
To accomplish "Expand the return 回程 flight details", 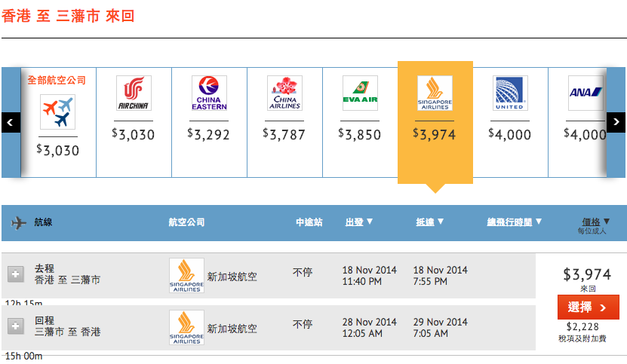I will (x=16, y=326).
